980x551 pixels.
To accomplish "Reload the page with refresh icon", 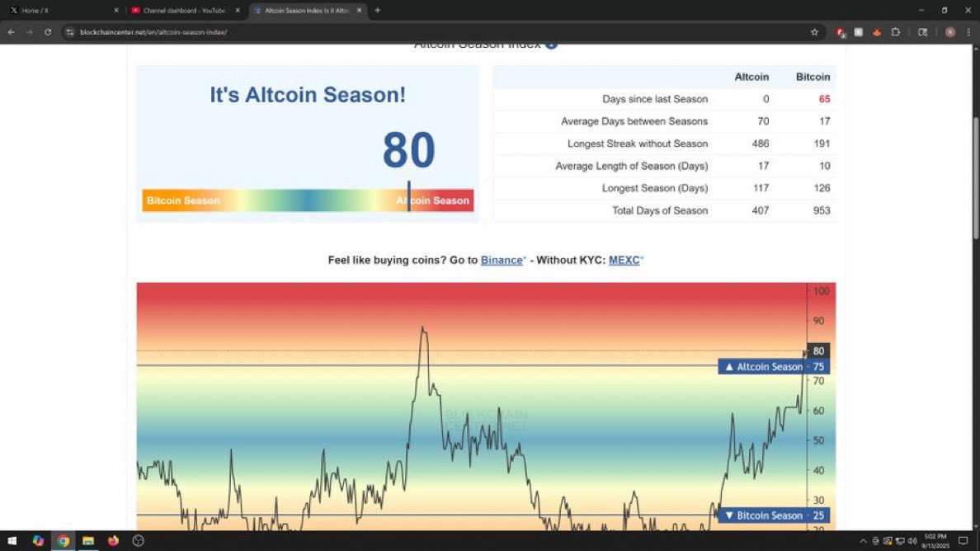I will coord(48,32).
